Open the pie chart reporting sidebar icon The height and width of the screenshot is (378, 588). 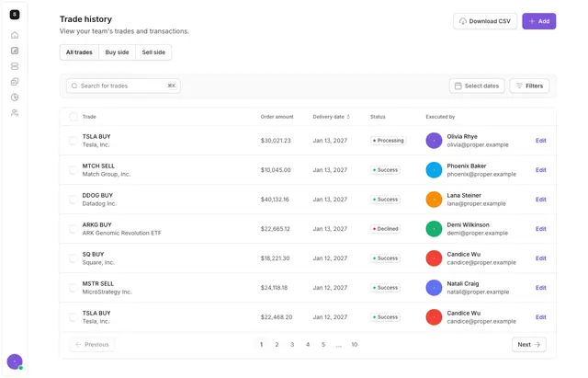click(x=15, y=97)
